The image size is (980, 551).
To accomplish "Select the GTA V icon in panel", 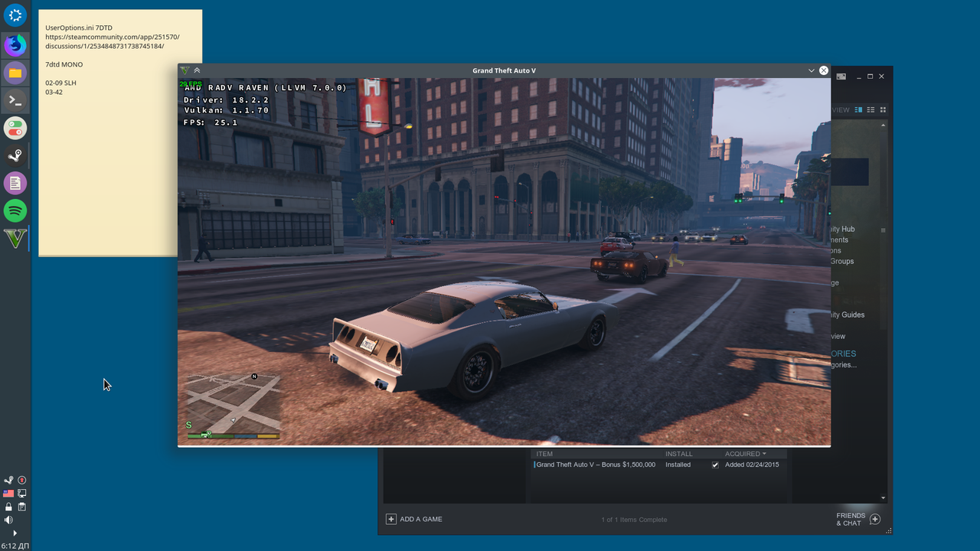I will click(x=15, y=238).
